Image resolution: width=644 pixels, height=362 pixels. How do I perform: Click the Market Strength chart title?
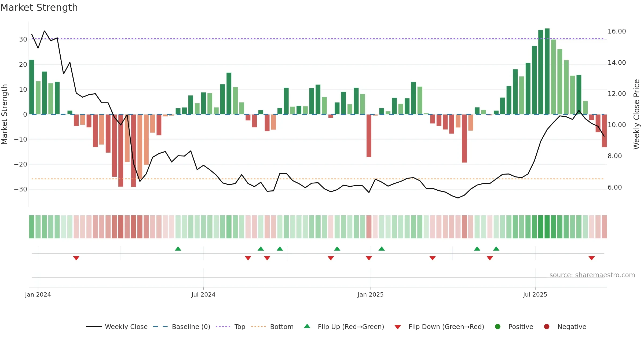[x=39, y=8]
